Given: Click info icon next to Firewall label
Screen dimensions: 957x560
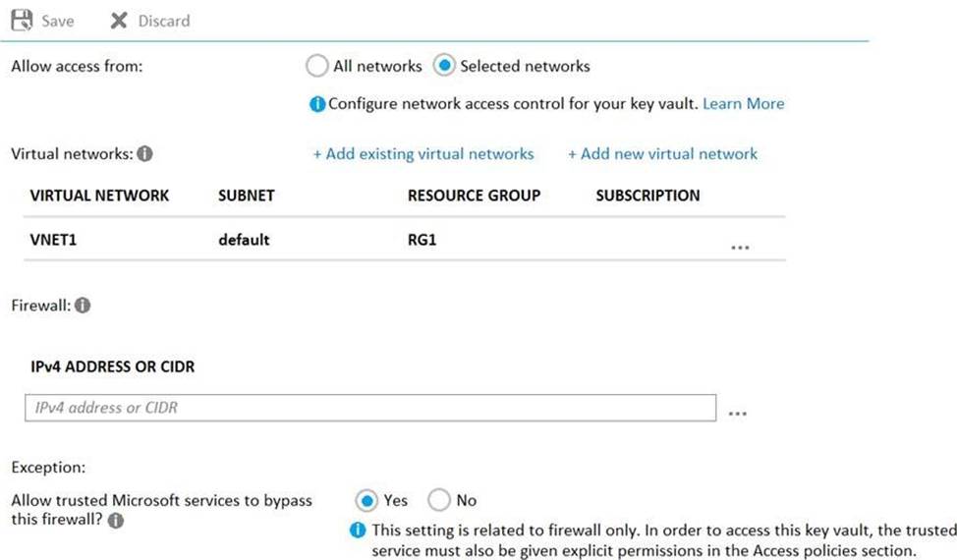Looking at the screenshot, I should click(x=83, y=305).
